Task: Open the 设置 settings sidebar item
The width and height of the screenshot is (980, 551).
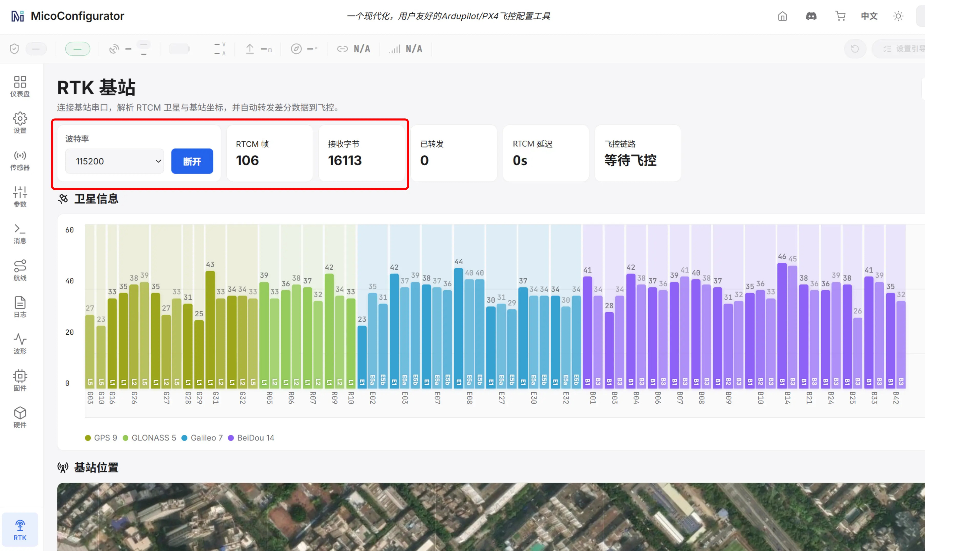Action: (x=20, y=123)
